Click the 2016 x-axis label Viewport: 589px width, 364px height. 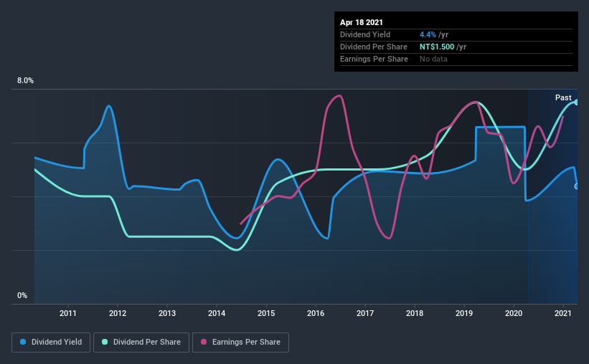(316, 313)
